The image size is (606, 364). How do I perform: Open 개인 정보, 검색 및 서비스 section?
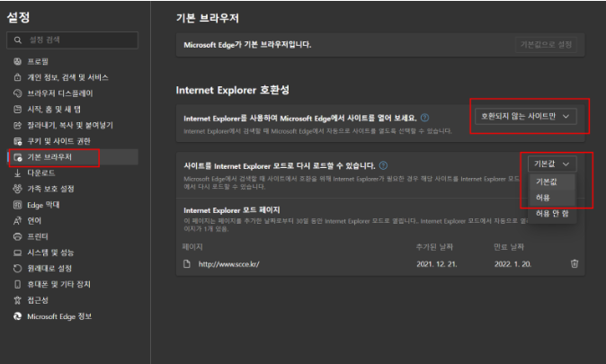tap(67, 77)
